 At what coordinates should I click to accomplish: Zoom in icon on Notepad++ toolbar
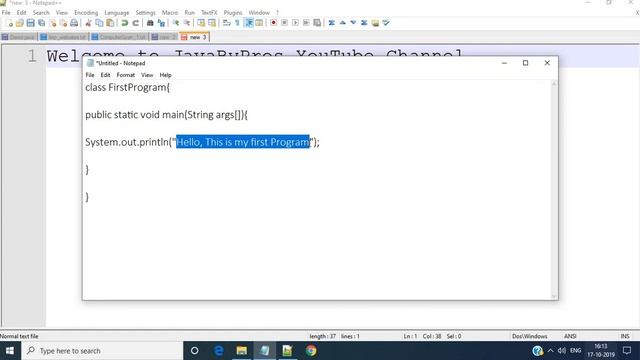[x=176, y=23]
